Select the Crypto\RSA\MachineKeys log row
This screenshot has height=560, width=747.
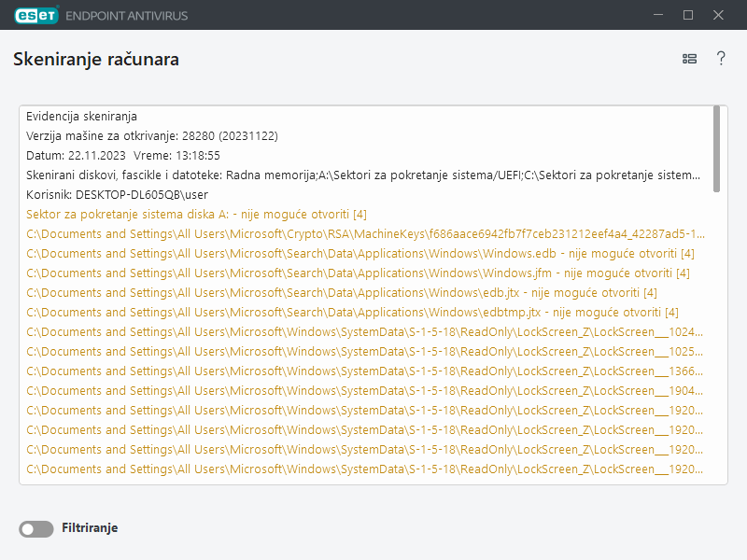[365, 234]
